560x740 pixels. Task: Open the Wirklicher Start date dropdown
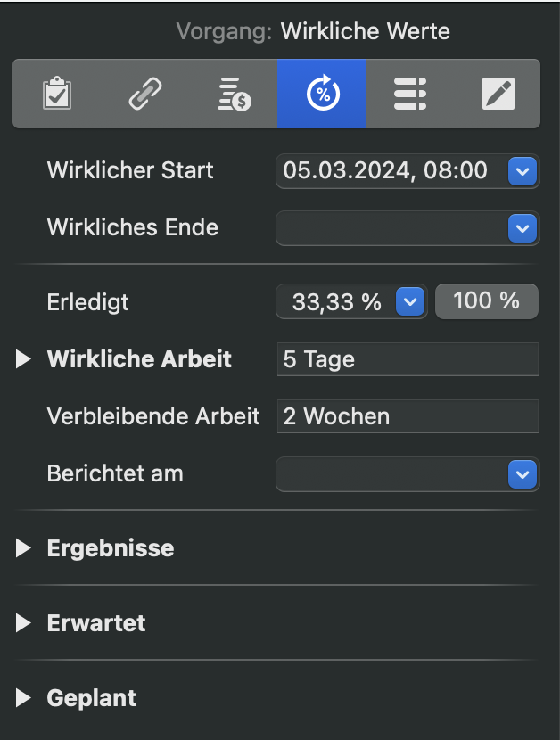pyautogui.click(x=522, y=171)
